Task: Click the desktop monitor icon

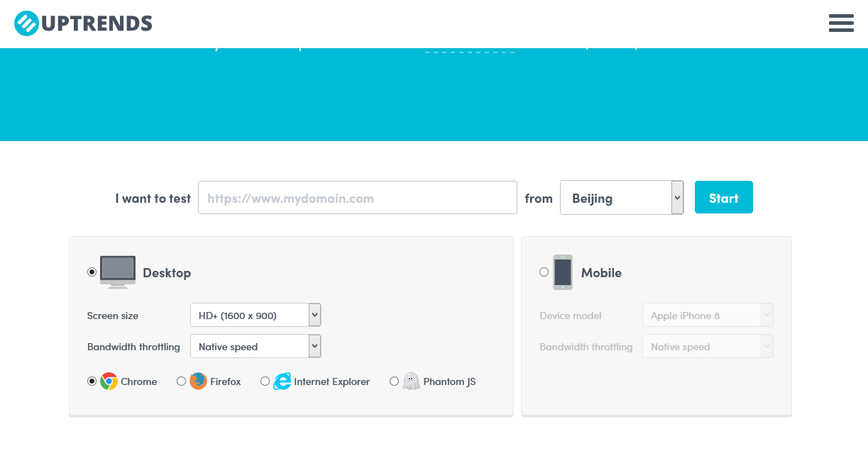Action: pyautogui.click(x=116, y=272)
